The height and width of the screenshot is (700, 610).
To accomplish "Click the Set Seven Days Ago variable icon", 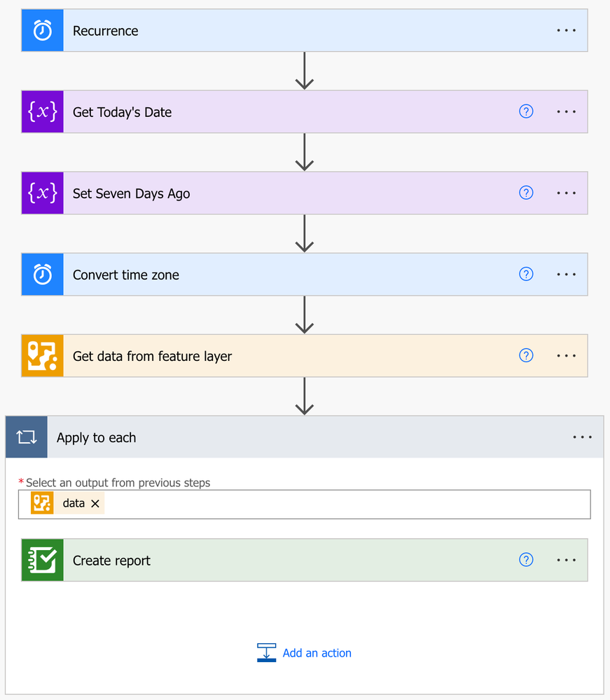I will tap(43, 193).
